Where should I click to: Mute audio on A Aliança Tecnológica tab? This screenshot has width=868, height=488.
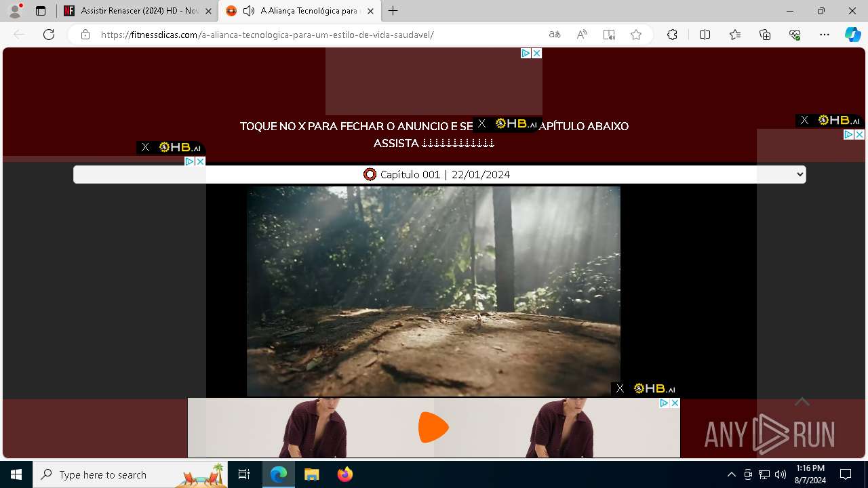point(249,11)
